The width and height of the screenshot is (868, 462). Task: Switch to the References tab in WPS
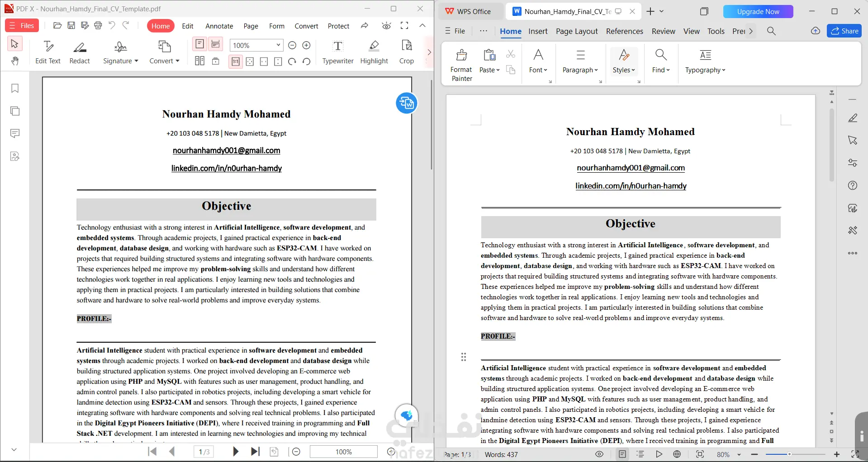point(625,31)
